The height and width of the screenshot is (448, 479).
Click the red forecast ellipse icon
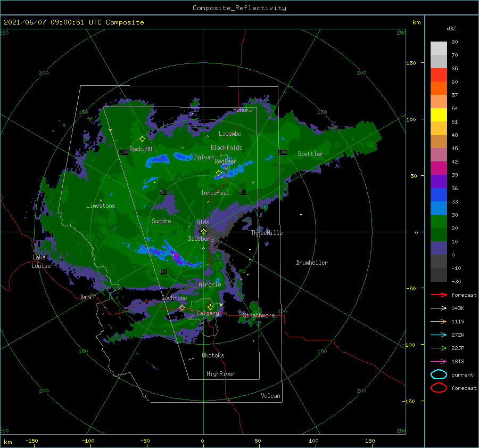click(439, 388)
